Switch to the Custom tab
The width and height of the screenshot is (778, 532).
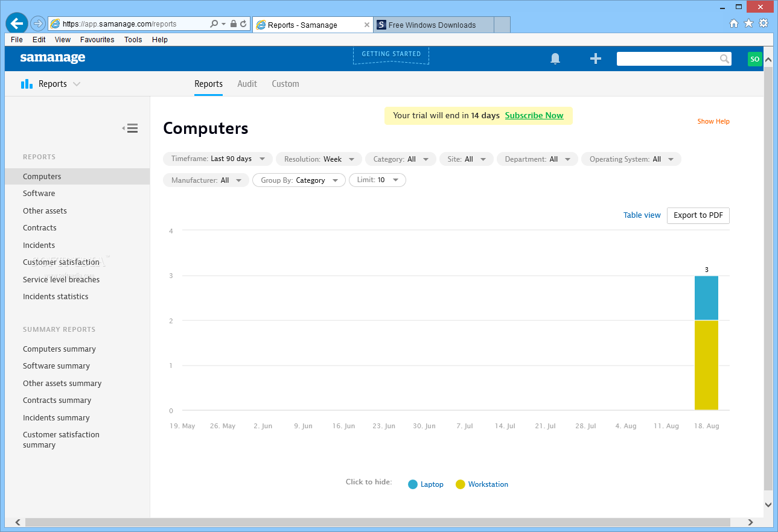click(x=285, y=84)
